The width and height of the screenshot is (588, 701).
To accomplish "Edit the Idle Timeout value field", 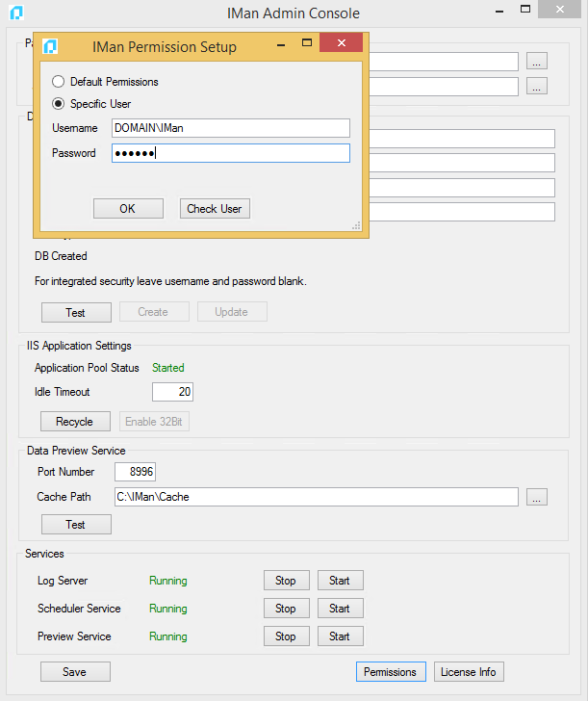I will click(x=173, y=392).
